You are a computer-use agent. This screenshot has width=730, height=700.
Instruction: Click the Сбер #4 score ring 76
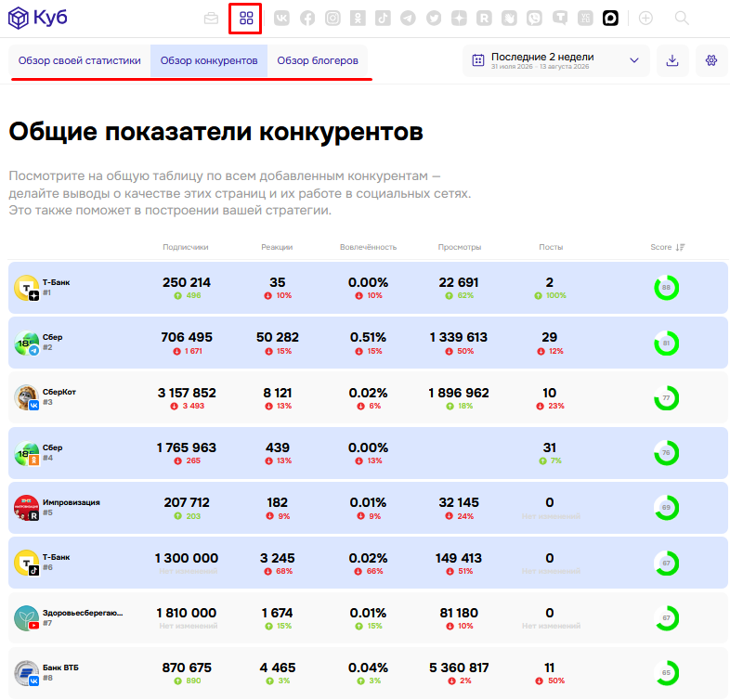[x=666, y=453]
